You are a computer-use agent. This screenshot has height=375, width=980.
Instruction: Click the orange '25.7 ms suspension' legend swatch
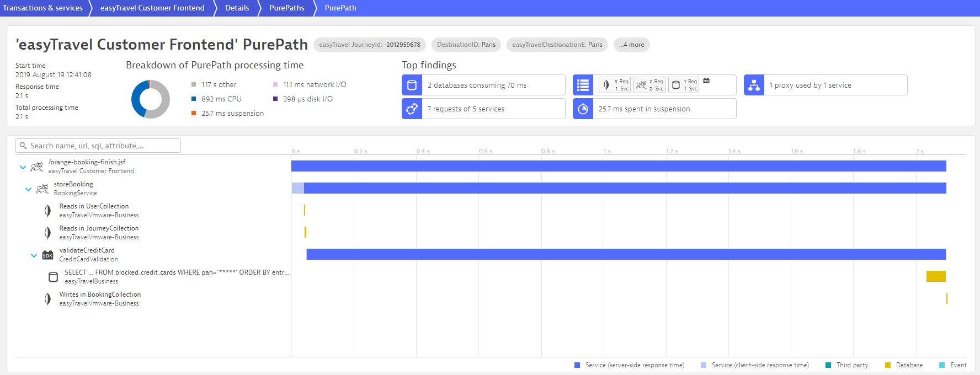(x=194, y=113)
